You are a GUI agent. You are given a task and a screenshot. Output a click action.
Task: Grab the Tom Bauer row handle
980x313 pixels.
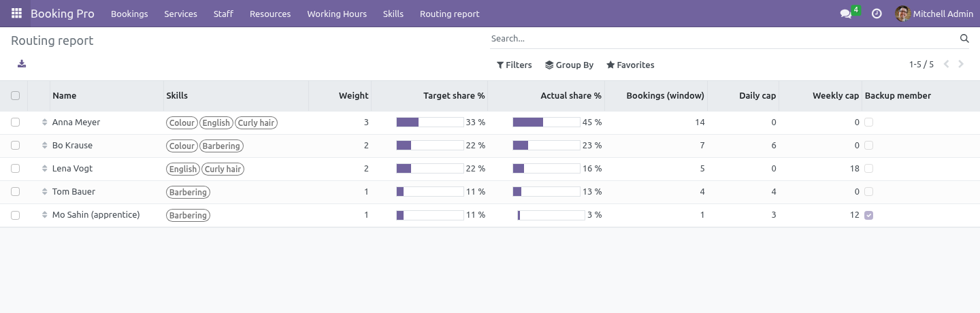pyautogui.click(x=44, y=192)
